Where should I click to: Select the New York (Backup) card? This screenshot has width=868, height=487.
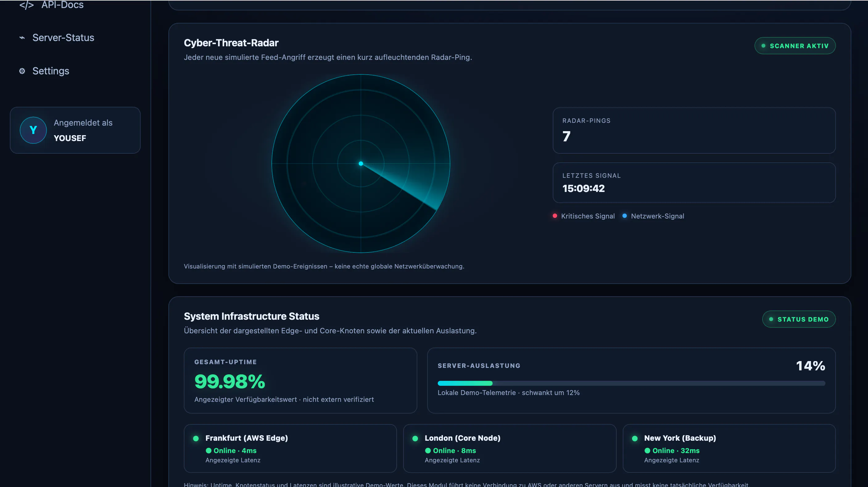tap(729, 448)
